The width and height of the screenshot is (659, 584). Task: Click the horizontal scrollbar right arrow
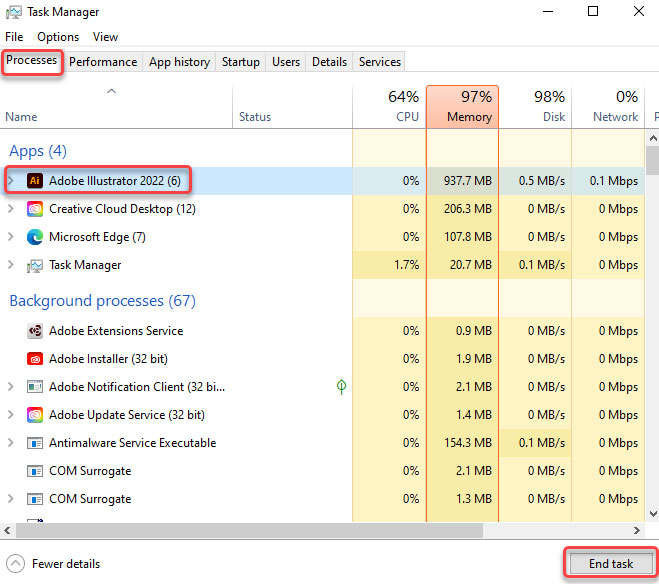637,531
